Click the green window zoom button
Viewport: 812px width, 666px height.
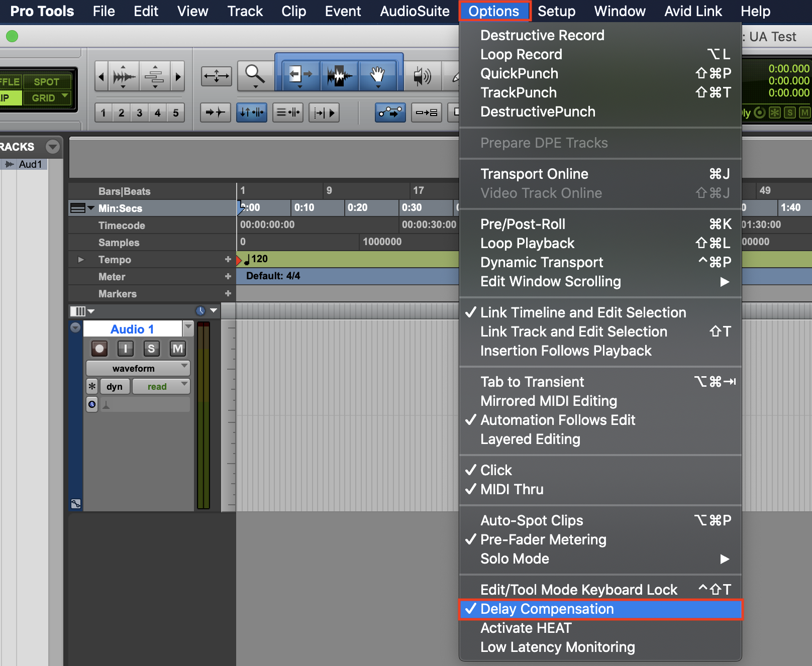[x=12, y=36]
